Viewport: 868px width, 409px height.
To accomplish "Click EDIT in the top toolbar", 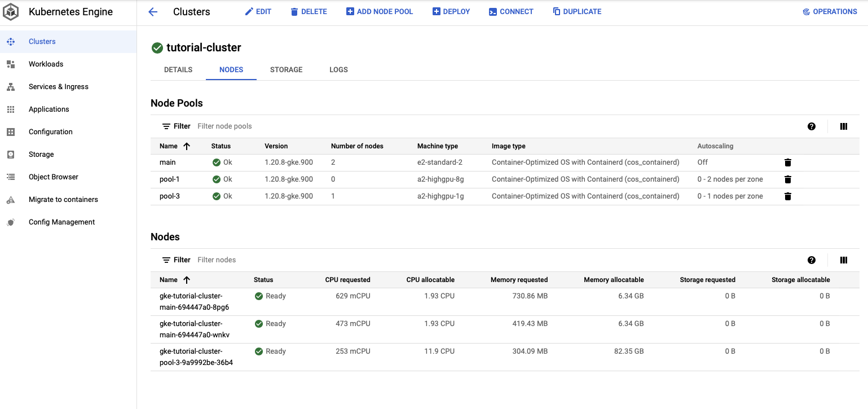I will click(258, 12).
